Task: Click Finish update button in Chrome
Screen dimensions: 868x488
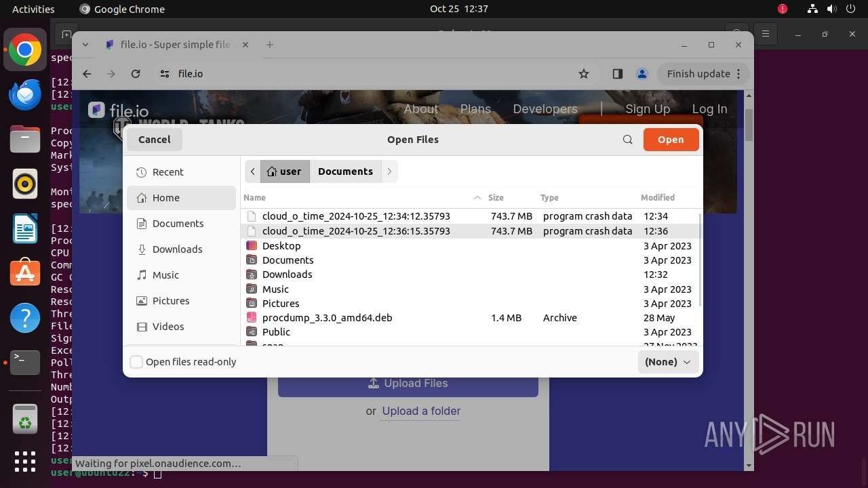Action: (704, 74)
